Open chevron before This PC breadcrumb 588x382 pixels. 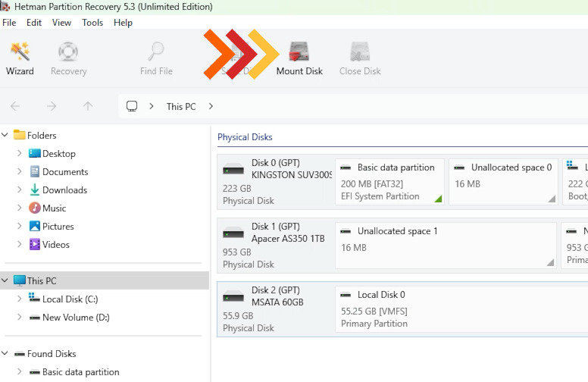pyautogui.click(x=151, y=106)
